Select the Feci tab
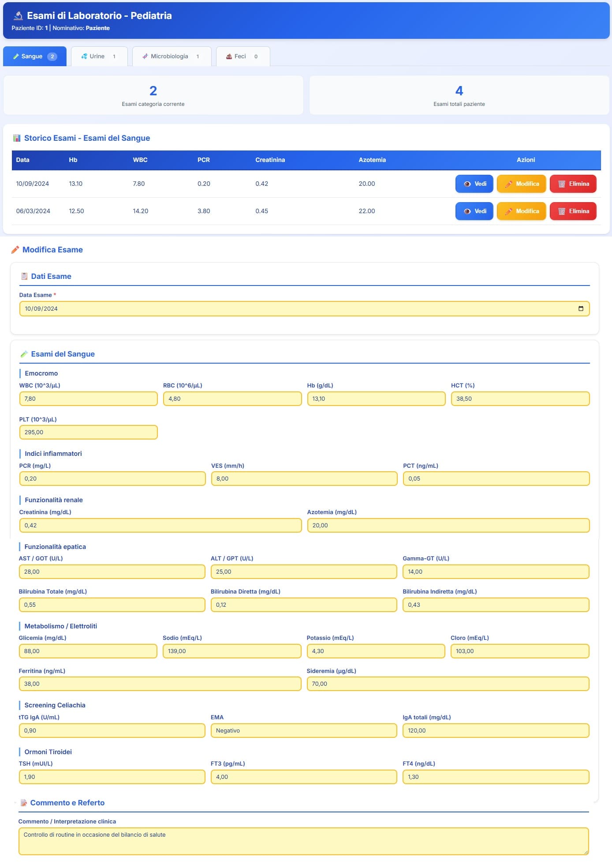 242,56
